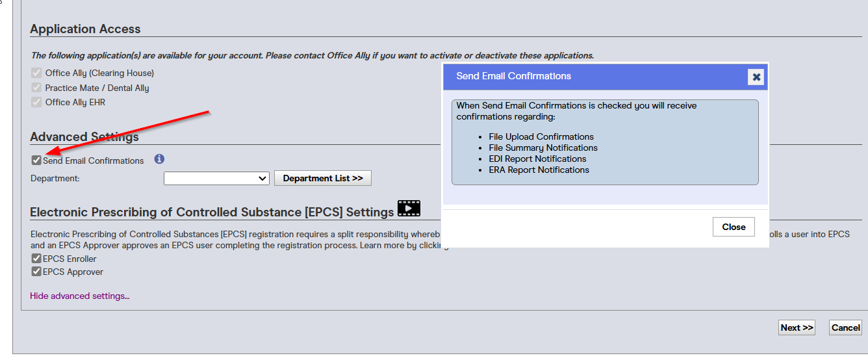This screenshot has height=360, width=868.
Task: Click the Department List >> button
Action: 323,178
